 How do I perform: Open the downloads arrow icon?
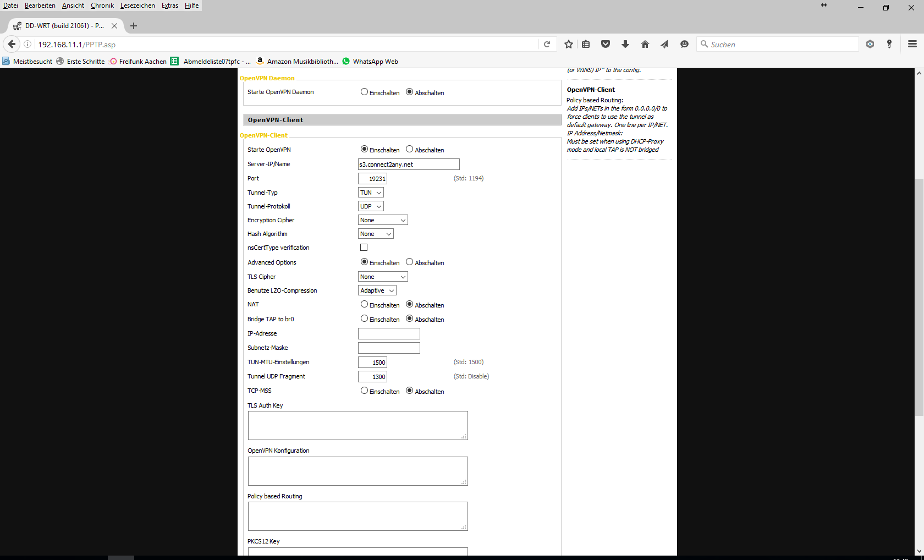pos(625,45)
